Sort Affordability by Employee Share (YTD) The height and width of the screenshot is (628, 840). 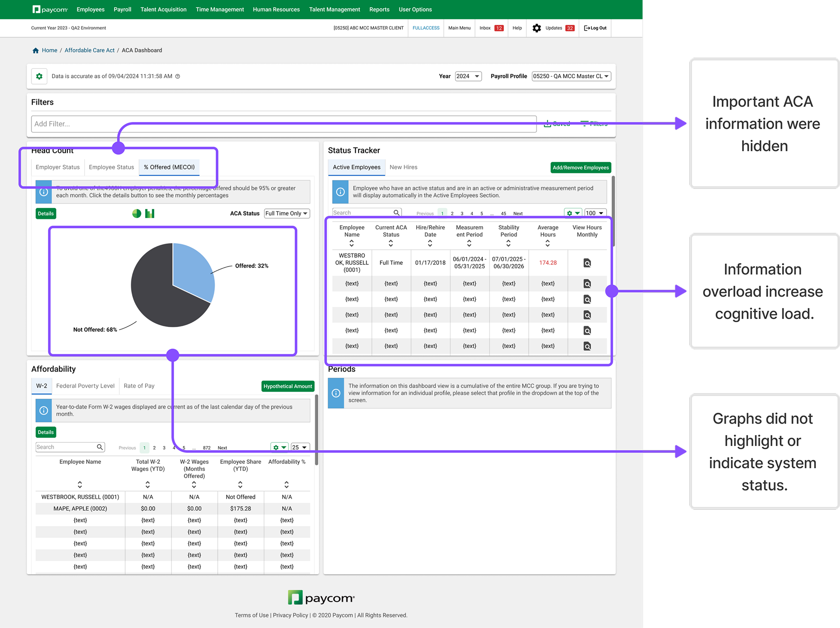click(x=240, y=484)
